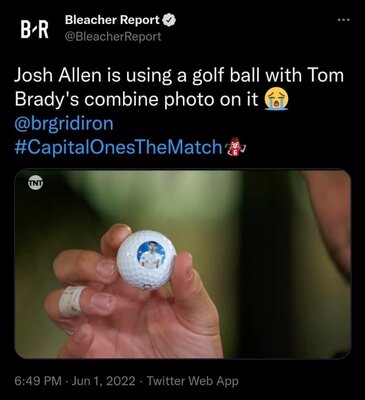Open the three-dot more options menu
Image resolution: width=365 pixels, height=400 pixels.
(x=343, y=20)
